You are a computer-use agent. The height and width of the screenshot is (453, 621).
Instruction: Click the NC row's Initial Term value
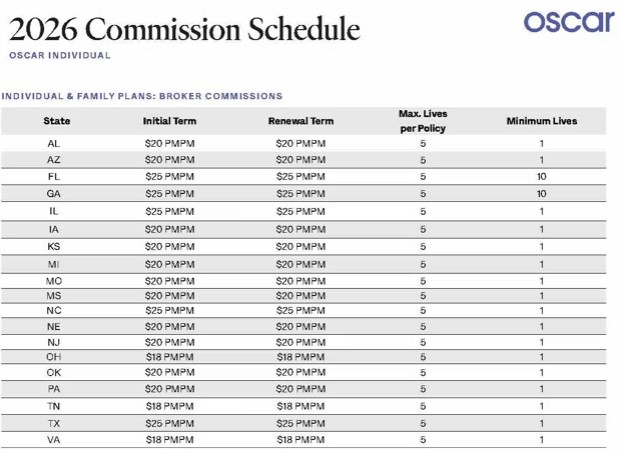(169, 310)
